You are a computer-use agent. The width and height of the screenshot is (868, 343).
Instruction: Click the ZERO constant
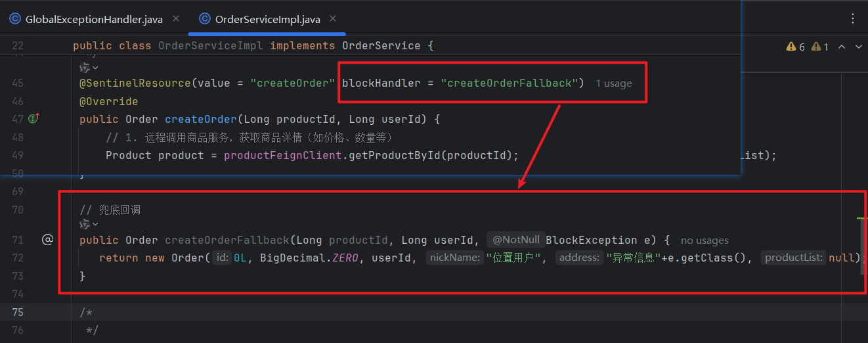point(345,258)
